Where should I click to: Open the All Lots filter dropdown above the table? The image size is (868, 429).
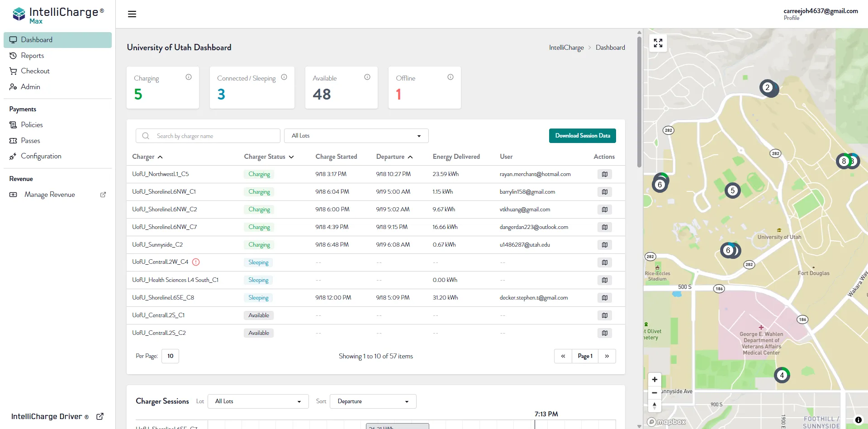pyautogui.click(x=356, y=136)
